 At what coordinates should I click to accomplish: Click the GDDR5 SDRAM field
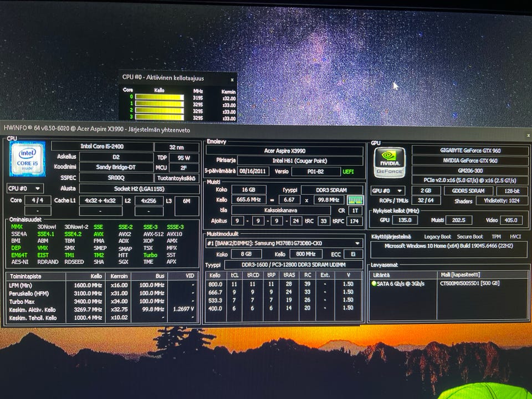pyautogui.click(x=468, y=191)
